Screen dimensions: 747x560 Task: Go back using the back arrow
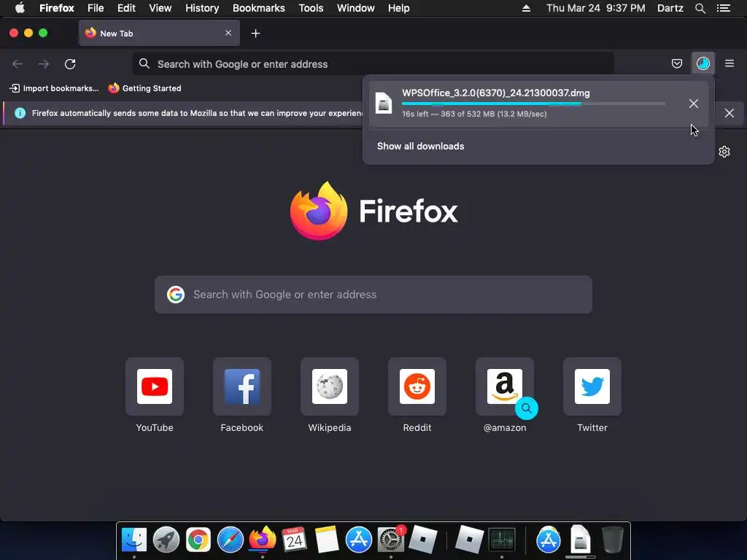[18, 64]
